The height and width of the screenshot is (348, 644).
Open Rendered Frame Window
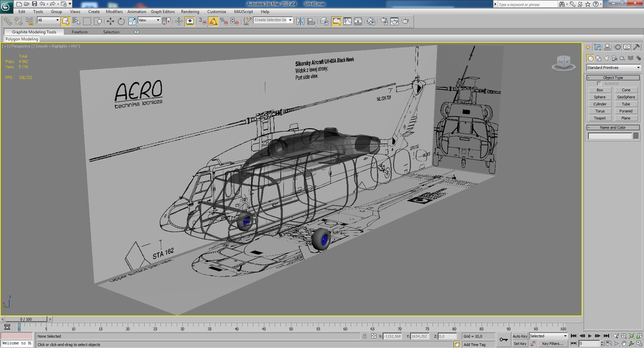tap(394, 21)
